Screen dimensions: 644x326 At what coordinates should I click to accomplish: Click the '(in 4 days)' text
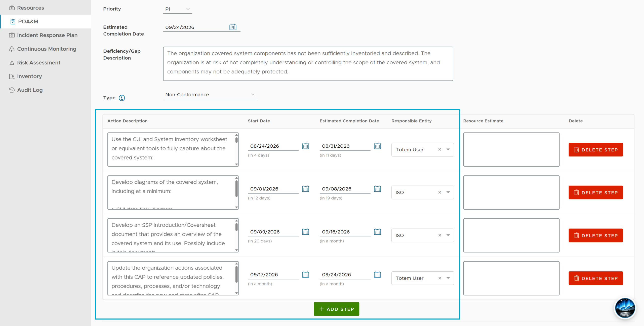pyautogui.click(x=258, y=155)
